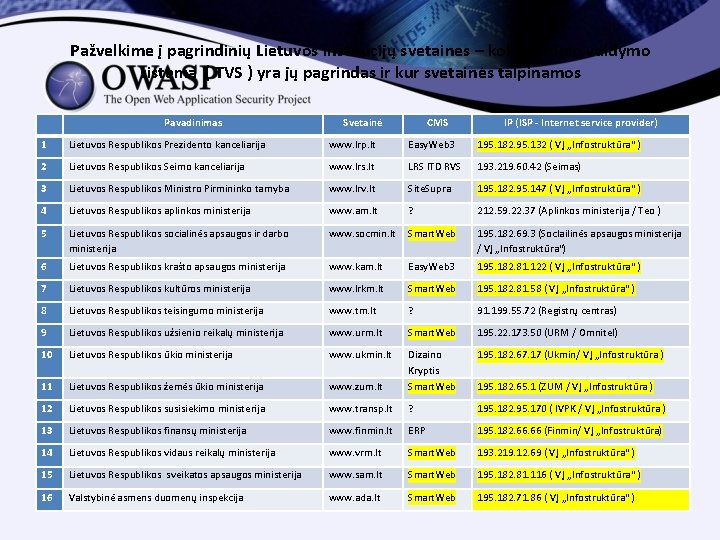Viewport: 720px width, 540px height.
Task: Click EasyWeb3 in the www.lrp.lt row
Action: click(x=431, y=145)
